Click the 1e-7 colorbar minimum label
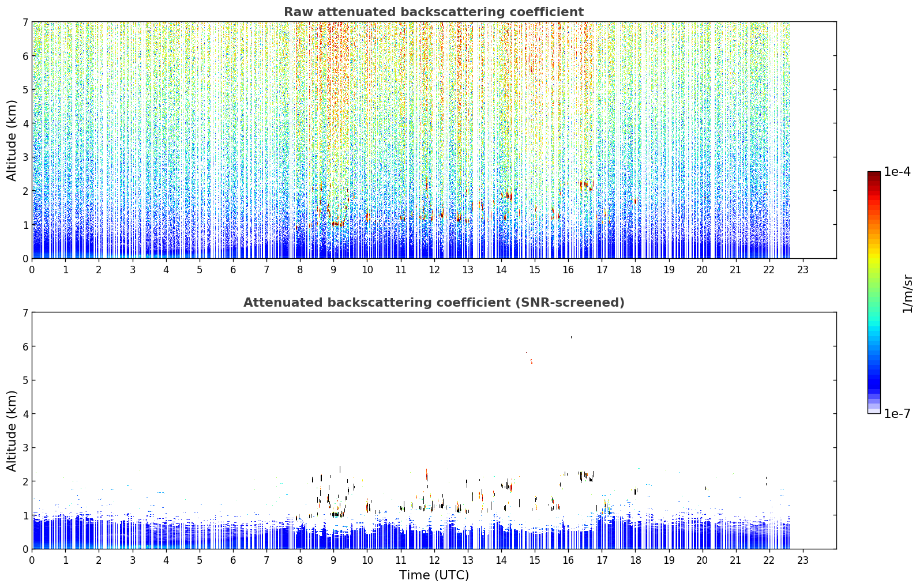Image resolution: width=920 pixels, height=588 pixels. [897, 414]
